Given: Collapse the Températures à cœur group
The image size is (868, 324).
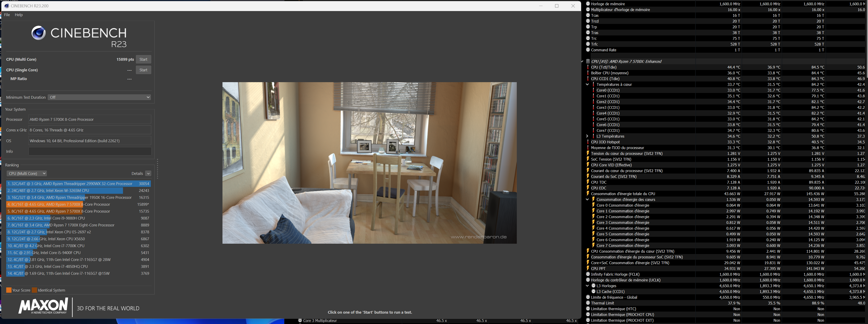Looking at the screenshot, I should point(587,84).
